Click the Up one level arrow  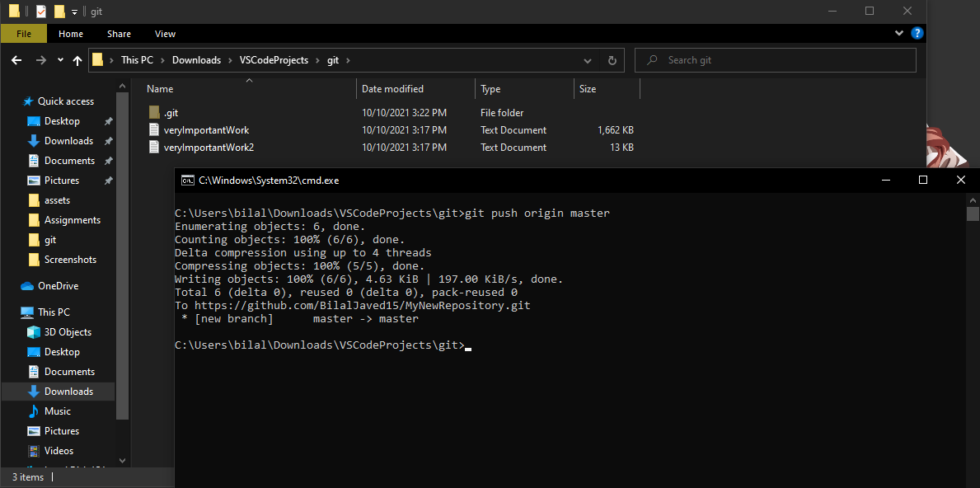coord(77,60)
